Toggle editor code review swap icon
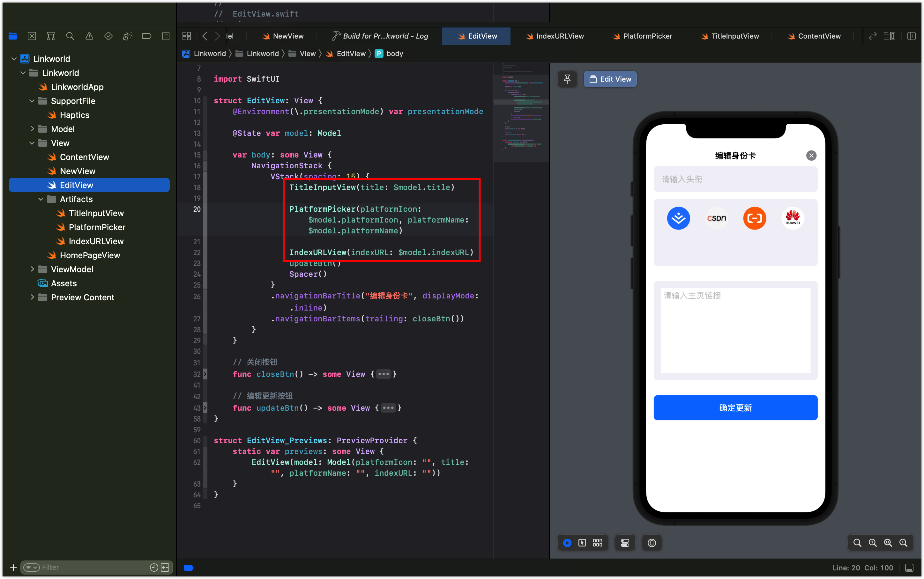 [x=873, y=36]
